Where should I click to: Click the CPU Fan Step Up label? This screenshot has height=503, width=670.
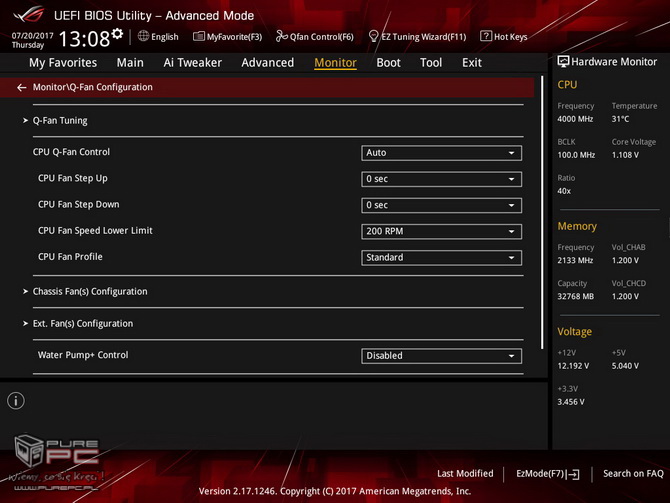point(73,178)
